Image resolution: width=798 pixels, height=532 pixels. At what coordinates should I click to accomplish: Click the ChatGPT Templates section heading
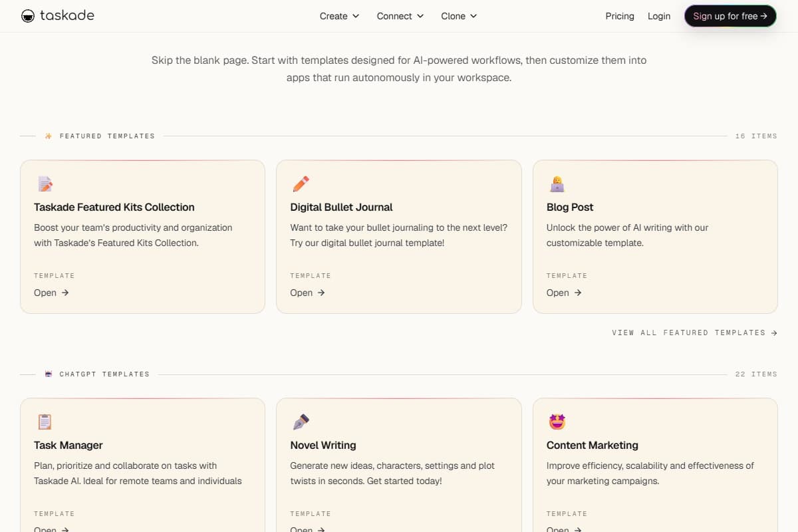(104, 374)
